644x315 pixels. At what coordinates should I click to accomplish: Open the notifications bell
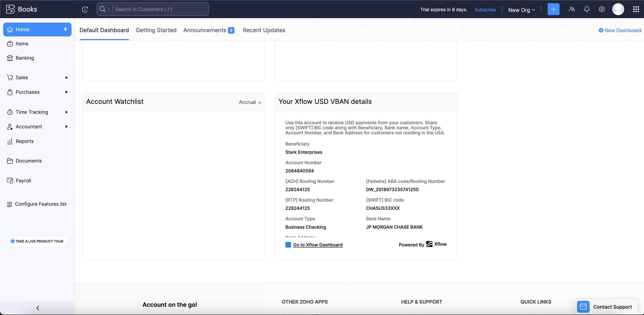tap(587, 9)
